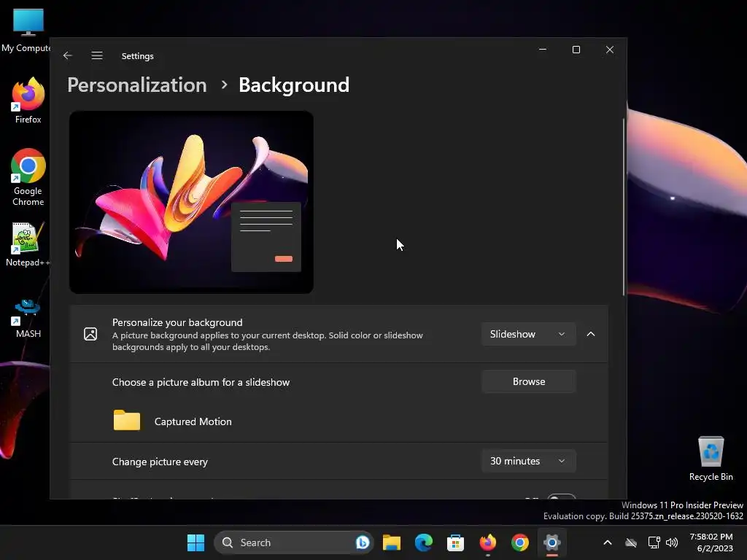This screenshot has width=747, height=560.
Task: Click the volume speaker tray icon
Action: pos(672,542)
